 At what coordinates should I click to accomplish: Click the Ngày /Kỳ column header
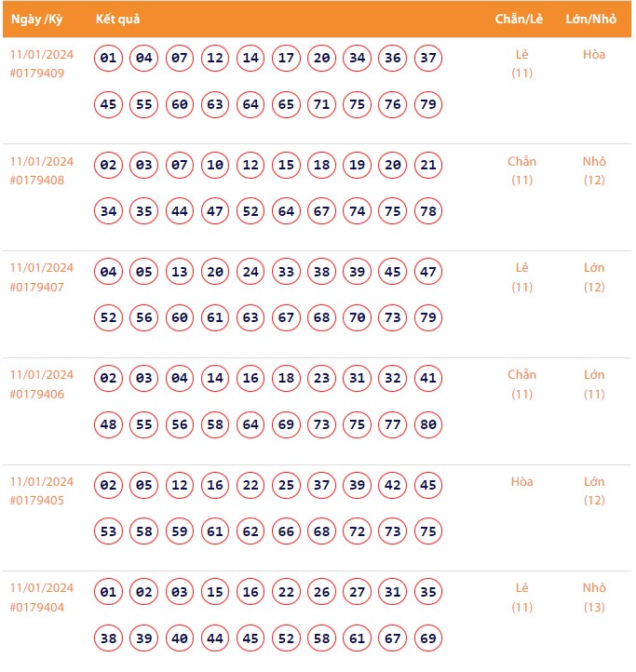pos(37,20)
